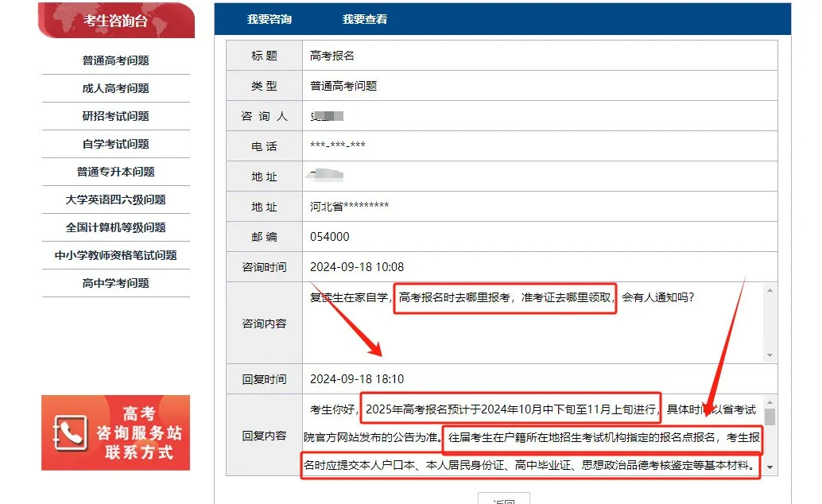Click the 咨询人 row label

point(264,116)
